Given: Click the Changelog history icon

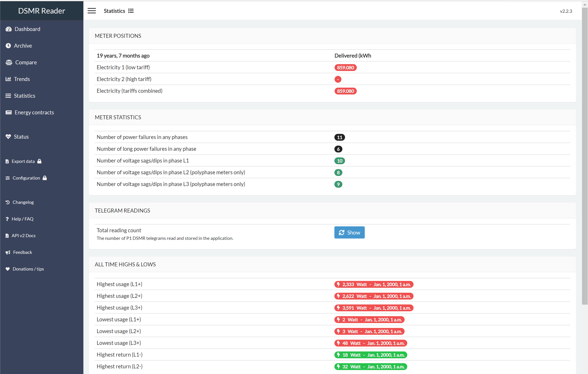Looking at the screenshot, I should point(7,202).
